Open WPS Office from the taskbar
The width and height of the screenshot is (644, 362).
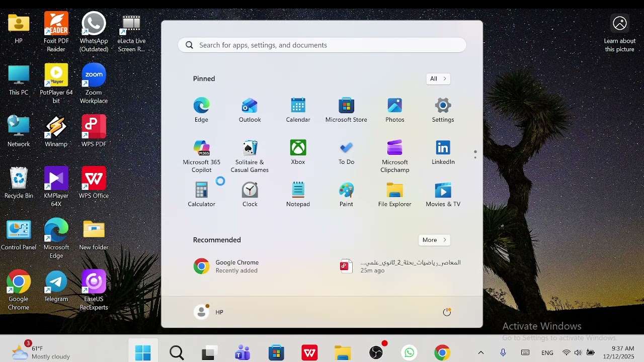(309, 352)
